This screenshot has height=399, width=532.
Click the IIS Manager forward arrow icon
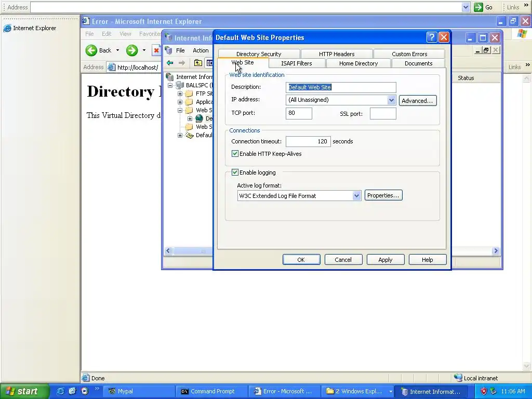click(182, 63)
